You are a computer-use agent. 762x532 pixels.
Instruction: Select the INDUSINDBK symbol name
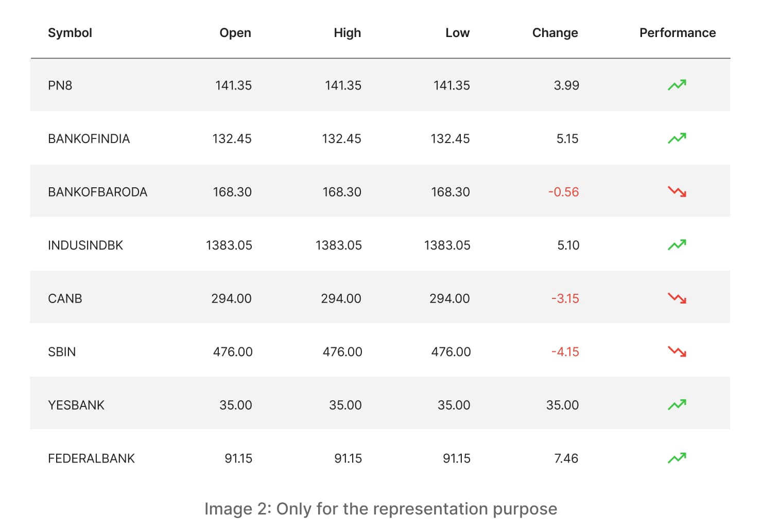(85, 245)
